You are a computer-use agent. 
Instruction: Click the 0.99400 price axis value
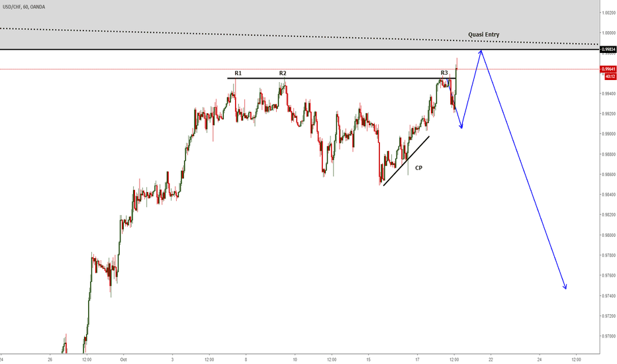click(x=608, y=94)
